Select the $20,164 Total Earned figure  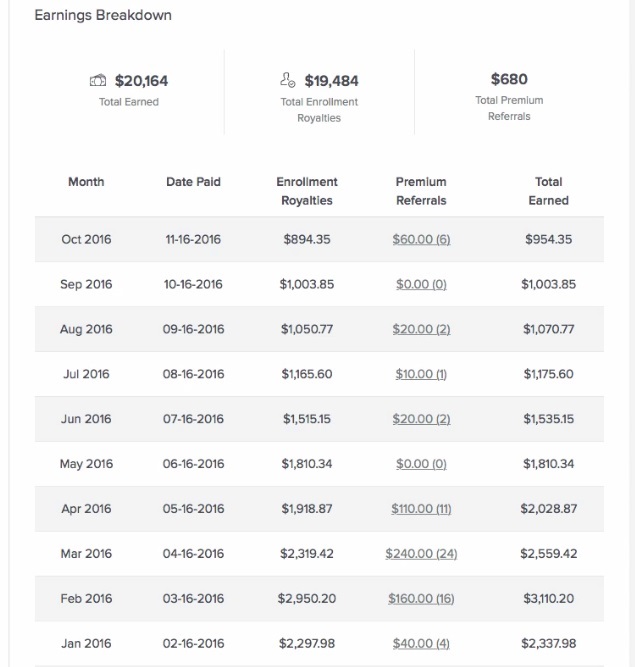[x=141, y=80]
